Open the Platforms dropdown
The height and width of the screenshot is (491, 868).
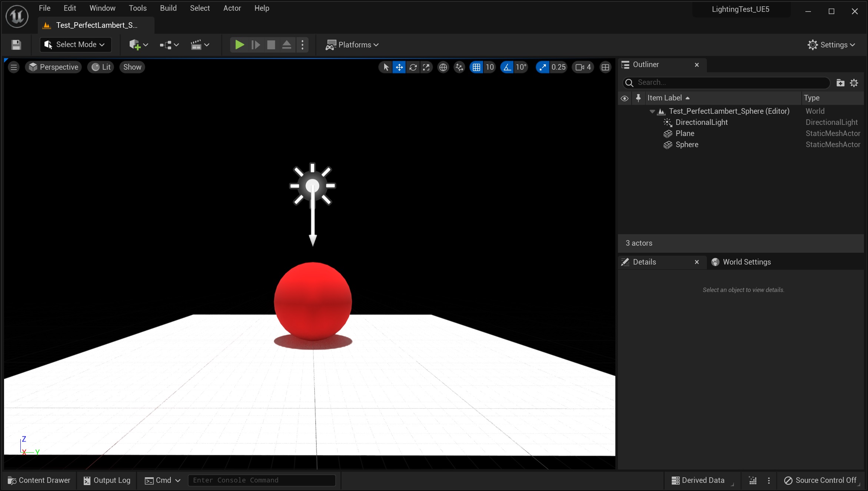pyautogui.click(x=352, y=45)
